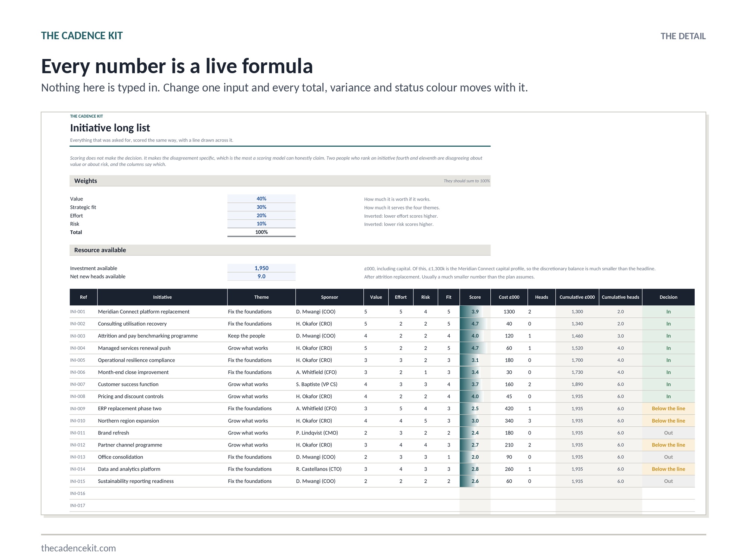747x560 pixels.
Task: Open thecadencekit.com footer link
Action: point(78,548)
